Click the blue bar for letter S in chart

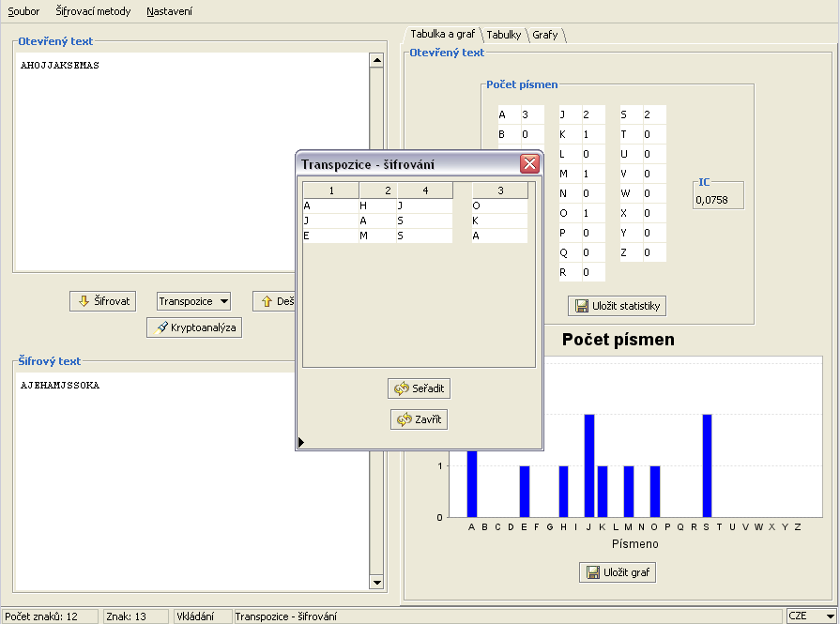pos(707,465)
